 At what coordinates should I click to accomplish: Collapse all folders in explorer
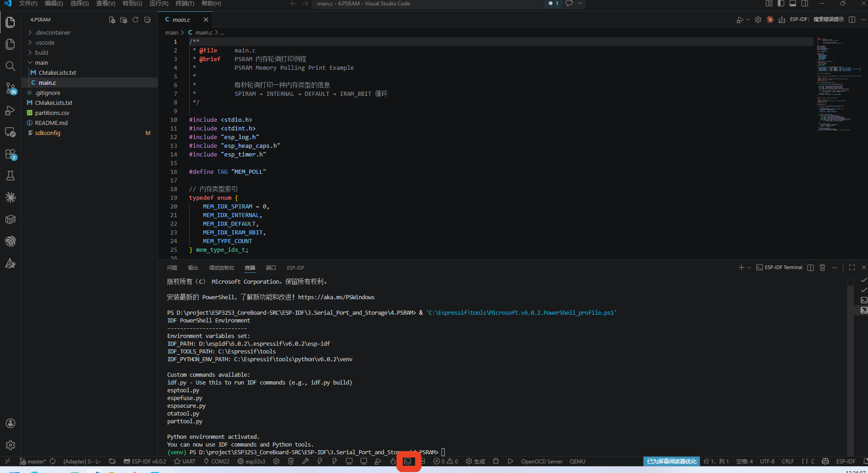[x=147, y=20]
